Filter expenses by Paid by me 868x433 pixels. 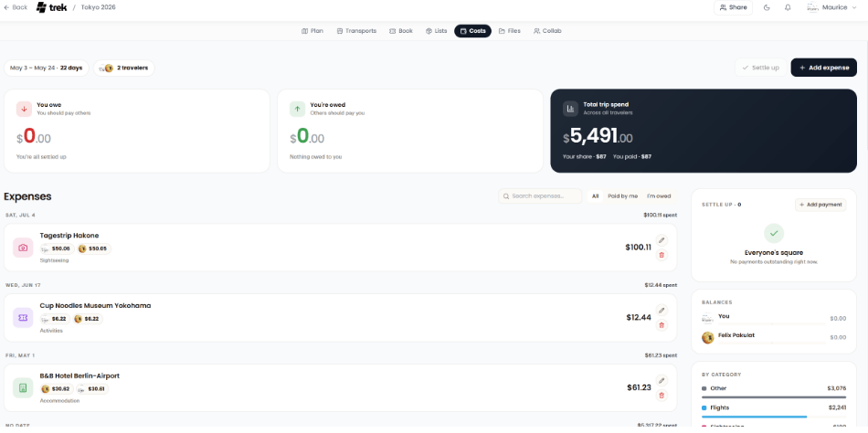coord(622,196)
